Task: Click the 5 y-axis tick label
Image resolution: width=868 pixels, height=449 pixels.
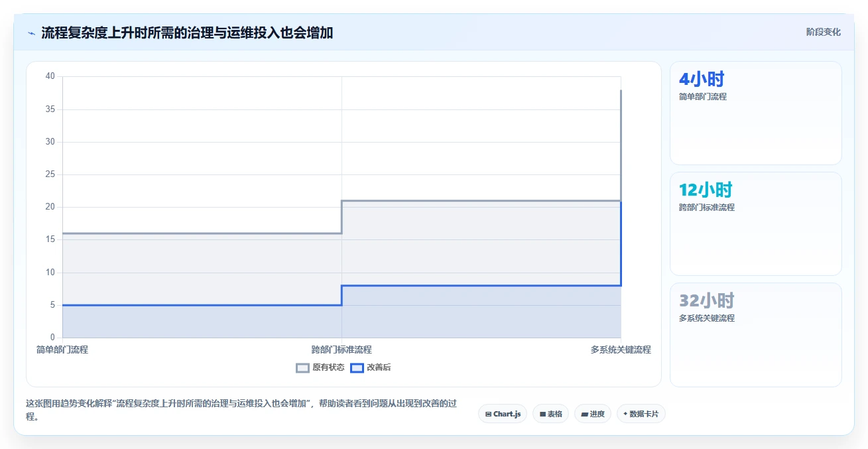Action: pos(53,305)
